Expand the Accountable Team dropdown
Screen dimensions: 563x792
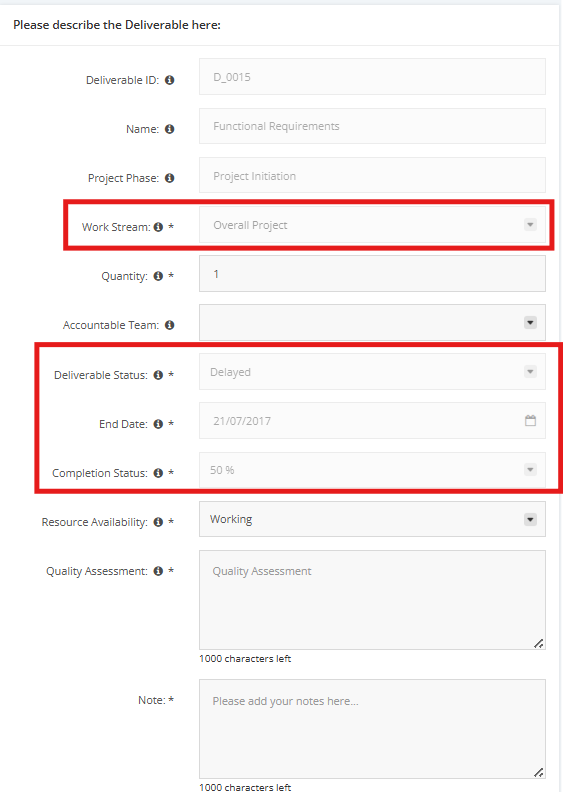372,322
